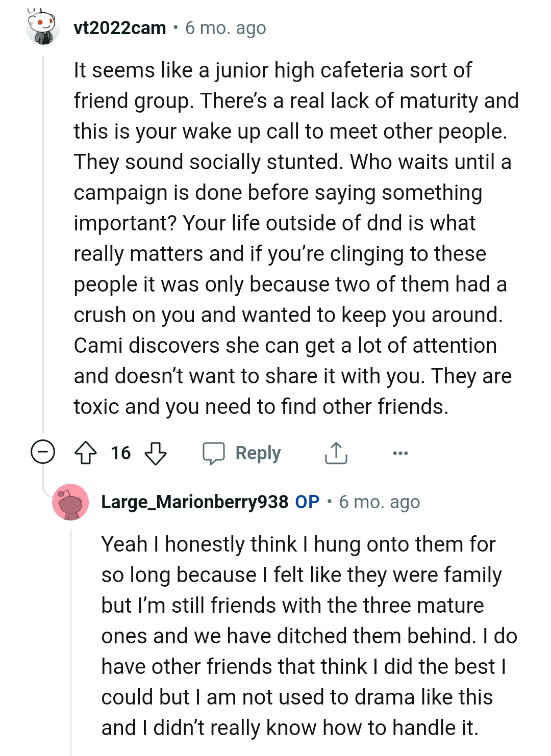The width and height of the screenshot is (551, 756).
Task: Click vt2022cam's snoo avatar
Action: 42,27
